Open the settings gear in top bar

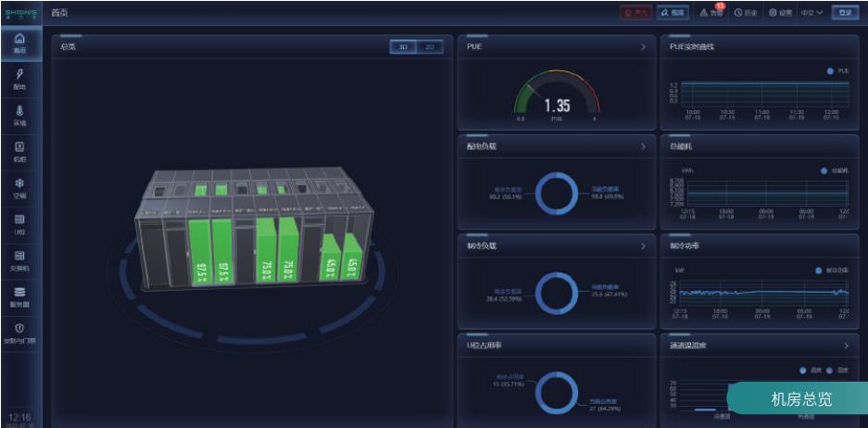pos(779,12)
